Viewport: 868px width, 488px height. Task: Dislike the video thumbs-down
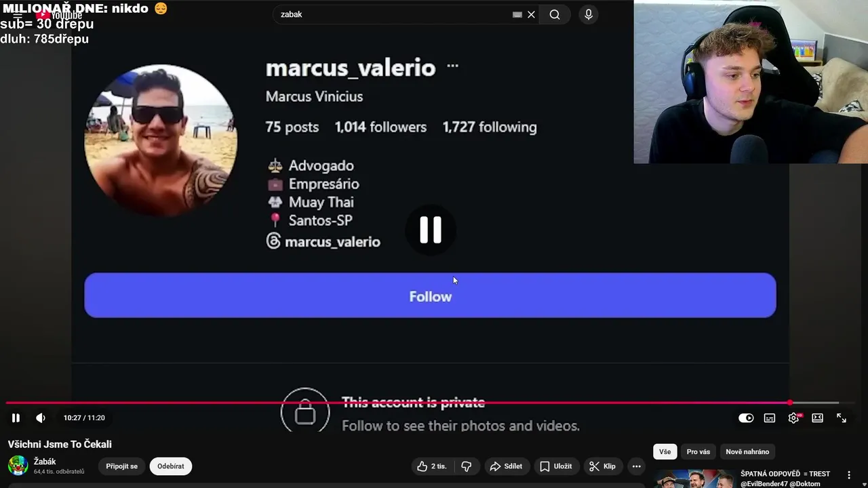tap(467, 466)
